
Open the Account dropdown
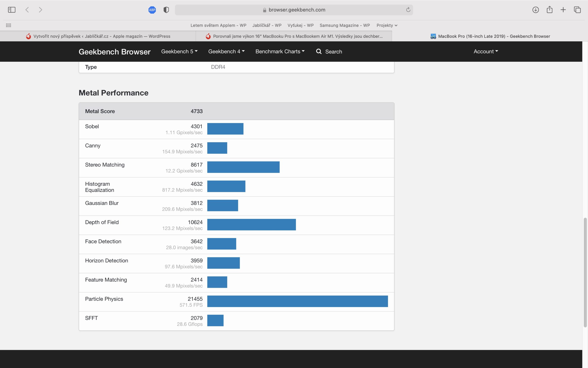click(486, 51)
